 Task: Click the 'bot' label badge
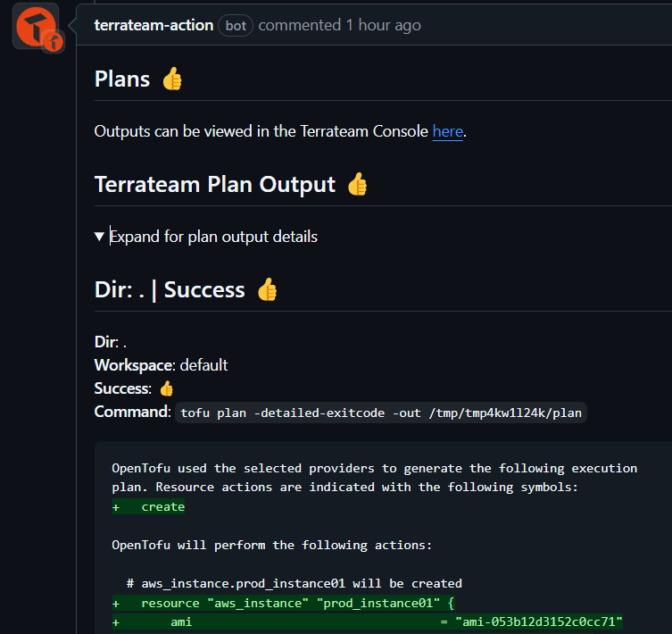pos(236,26)
